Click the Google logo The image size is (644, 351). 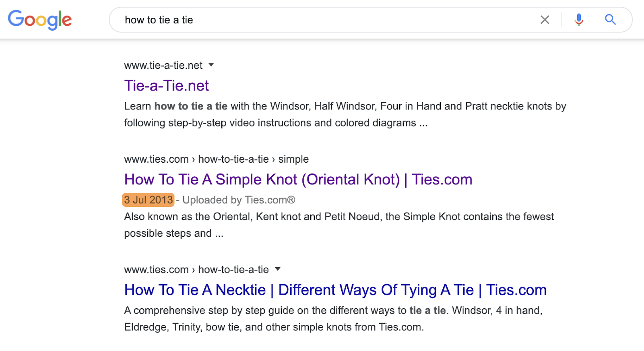tap(40, 20)
